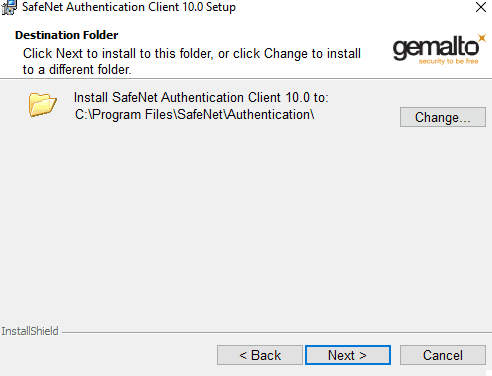Click the 'Install SafeNet Authentication Client 10.0 to:' label
Viewport: 492px width, 376px height.
201,97
